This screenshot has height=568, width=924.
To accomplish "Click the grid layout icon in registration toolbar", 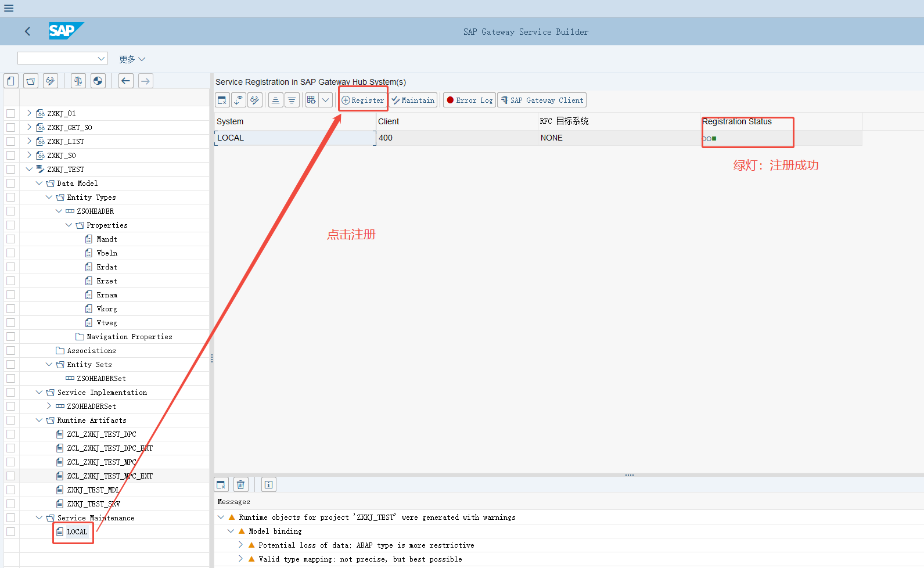I will click(312, 100).
